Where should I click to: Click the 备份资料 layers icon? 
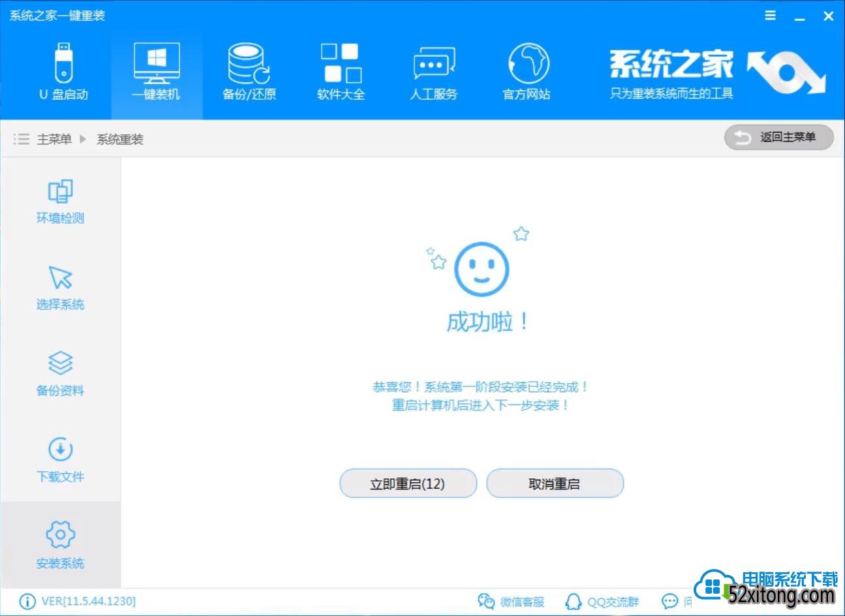click(x=61, y=363)
